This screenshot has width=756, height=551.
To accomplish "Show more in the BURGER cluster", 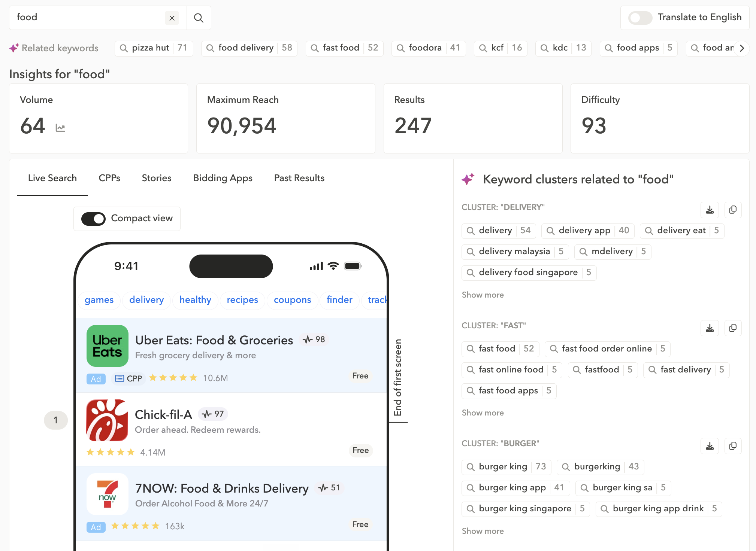I will click(x=483, y=531).
